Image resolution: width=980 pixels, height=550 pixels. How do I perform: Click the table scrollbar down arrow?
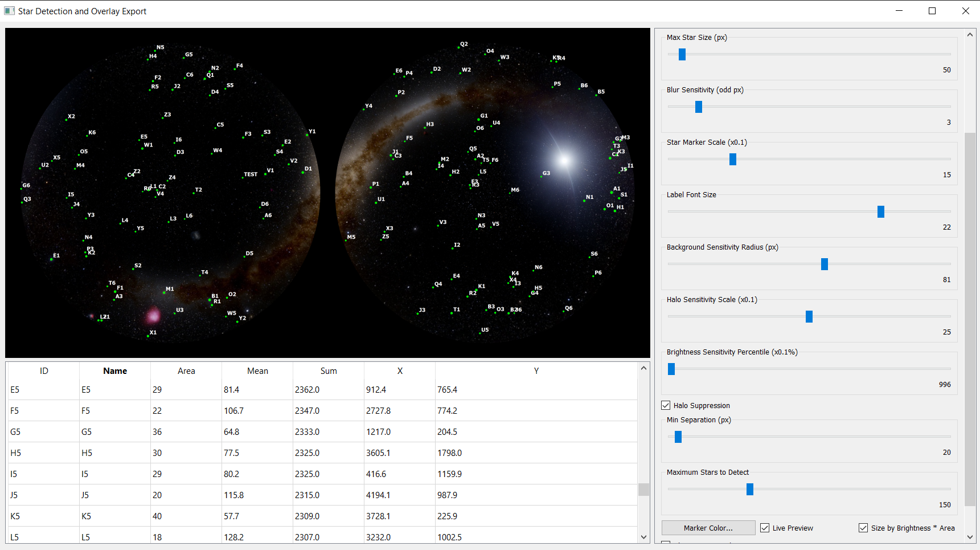(x=643, y=537)
